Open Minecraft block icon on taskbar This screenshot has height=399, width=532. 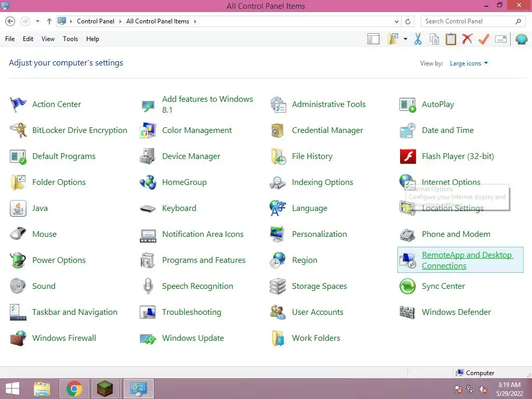coord(105,389)
